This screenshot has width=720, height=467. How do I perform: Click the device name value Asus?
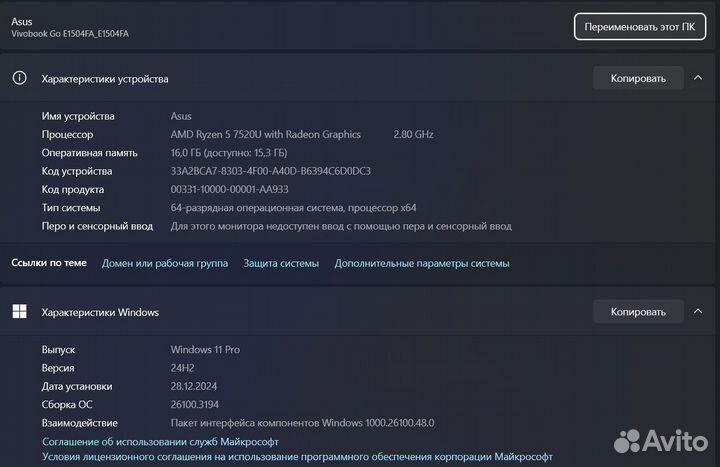click(x=181, y=116)
